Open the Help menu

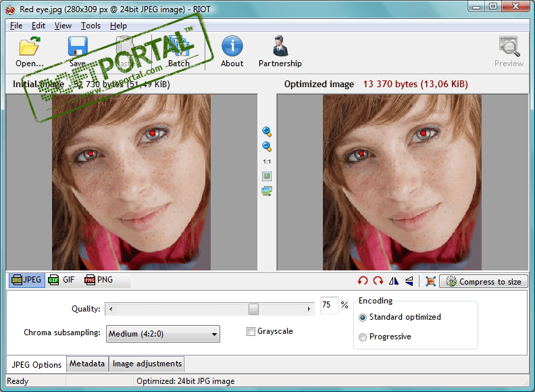tap(118, 26)
